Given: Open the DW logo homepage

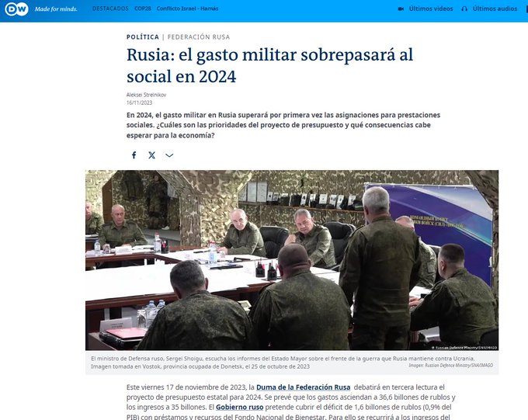Looking at the screenshot, I should click(x=16, y=9).
